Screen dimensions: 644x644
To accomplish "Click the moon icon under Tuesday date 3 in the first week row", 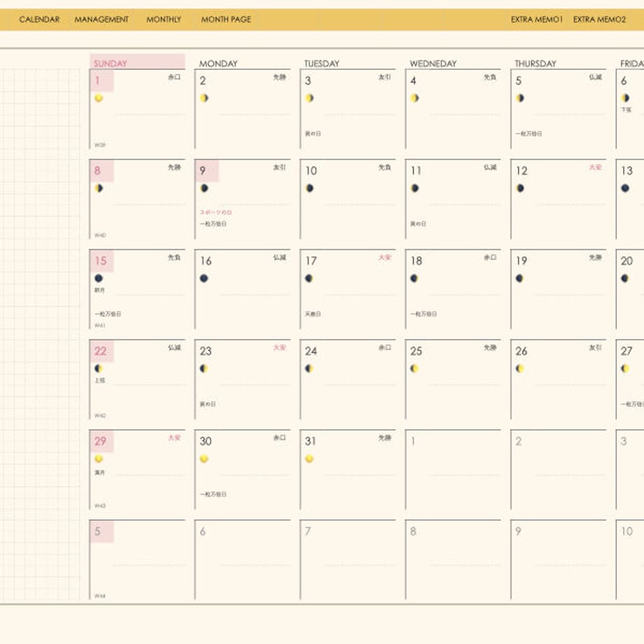I will click(309, 98).
